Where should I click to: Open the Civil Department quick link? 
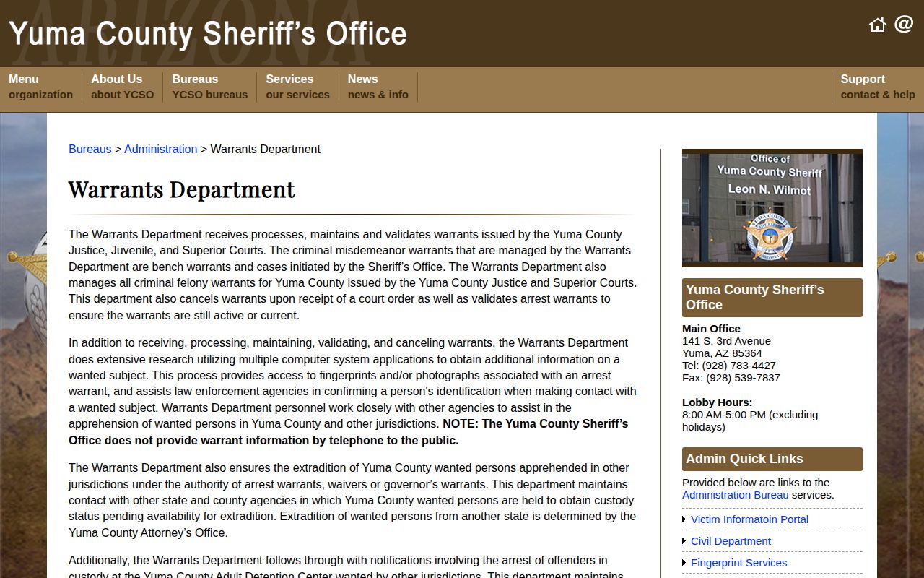tap(731, 541)
